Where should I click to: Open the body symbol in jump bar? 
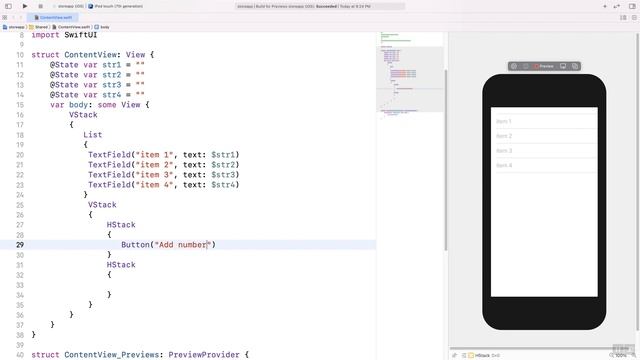click(102, 27)
